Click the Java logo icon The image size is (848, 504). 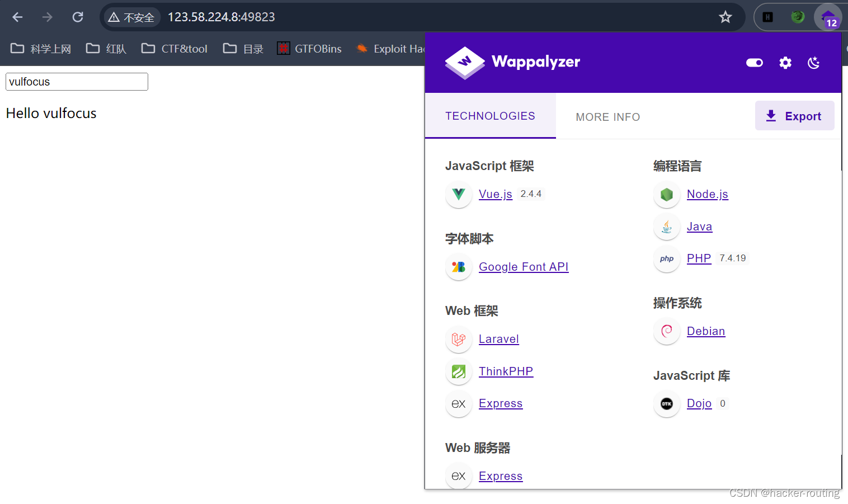[667, 227]
